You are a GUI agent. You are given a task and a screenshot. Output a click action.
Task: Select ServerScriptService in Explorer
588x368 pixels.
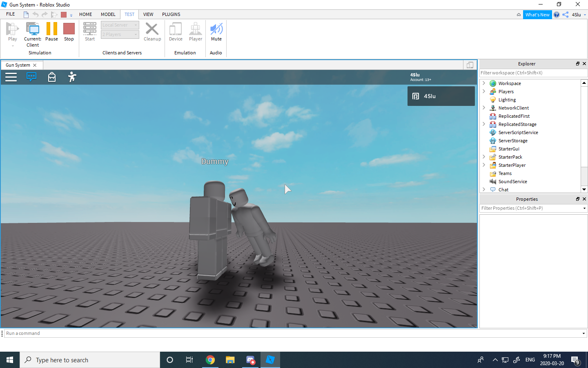[518, 132]
